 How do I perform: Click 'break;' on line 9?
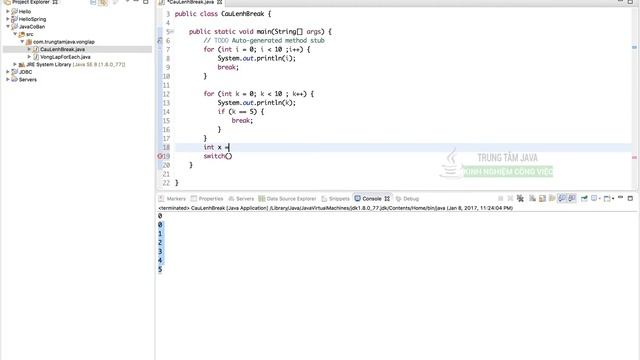pos(228,67)
